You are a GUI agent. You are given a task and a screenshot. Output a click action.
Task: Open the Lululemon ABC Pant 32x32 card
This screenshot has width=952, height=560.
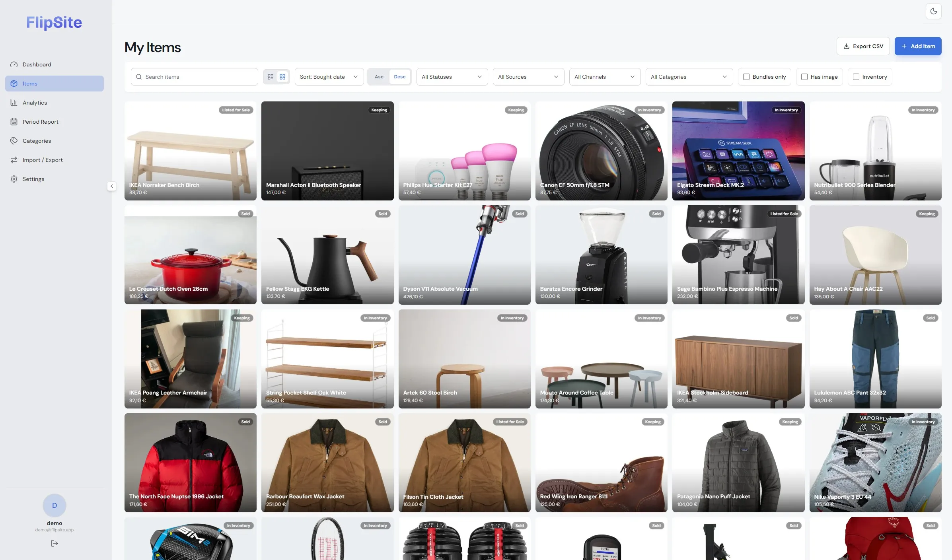(x=875, y=359)
